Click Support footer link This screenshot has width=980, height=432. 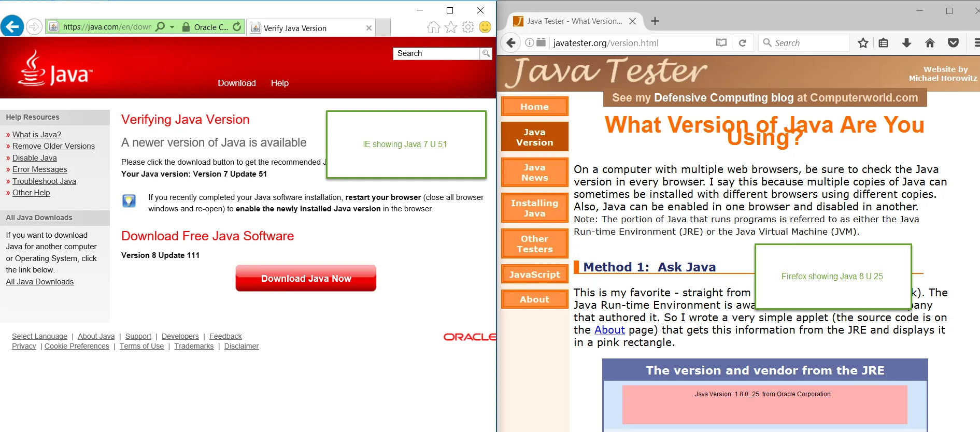tap(138, 336)
